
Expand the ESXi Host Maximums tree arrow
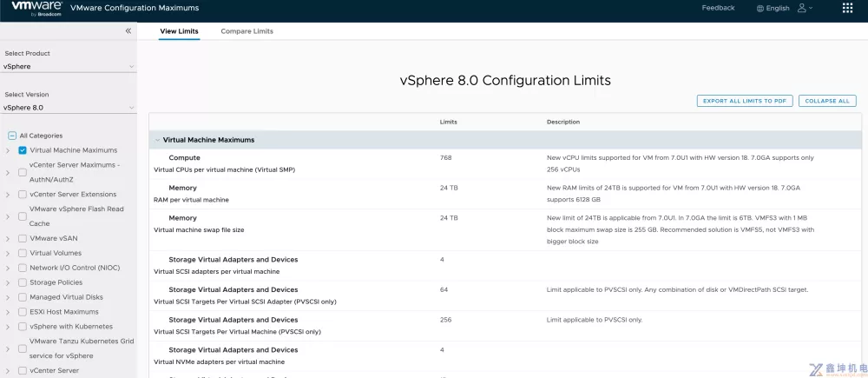tap(7, 312)
